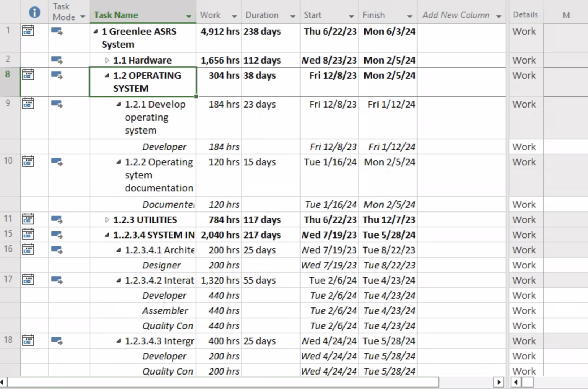
Task: Click task mode icon for 1.2.3 UTILITIES
Action: click(57, 220)
